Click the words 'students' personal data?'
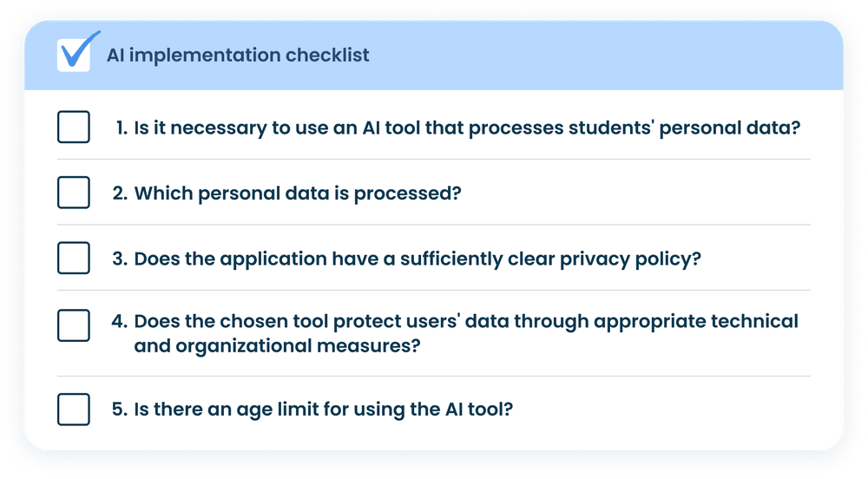 pos(683,128)
